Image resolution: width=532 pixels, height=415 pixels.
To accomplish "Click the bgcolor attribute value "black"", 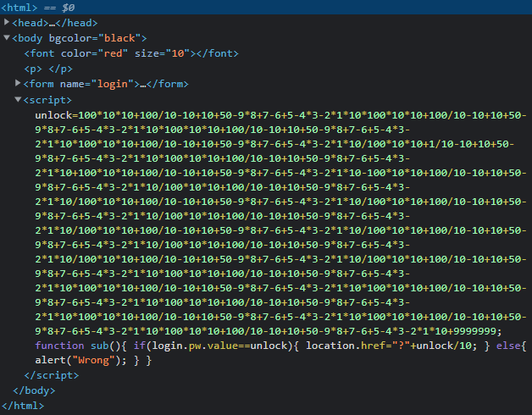I will pyautogui.click(x=119, y=38).
